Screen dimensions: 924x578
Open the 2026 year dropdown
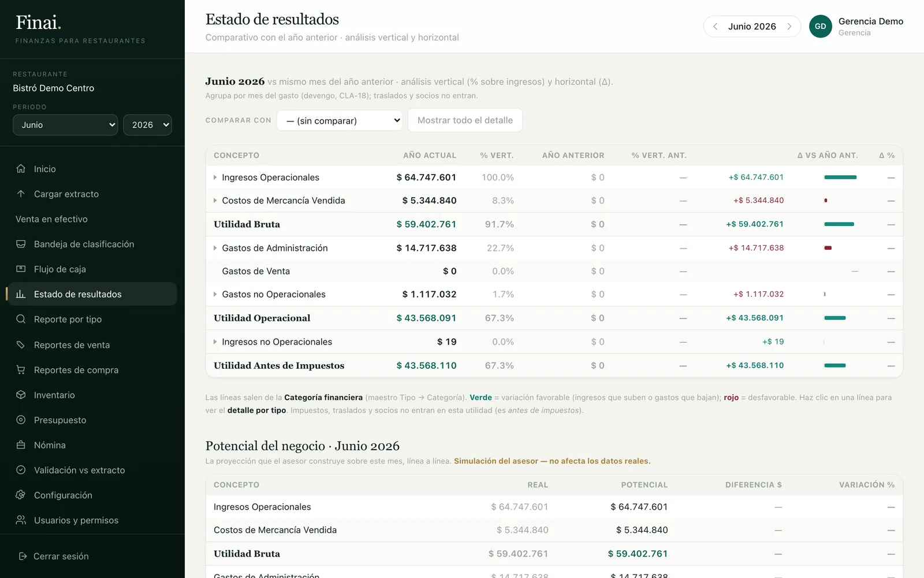147,125
